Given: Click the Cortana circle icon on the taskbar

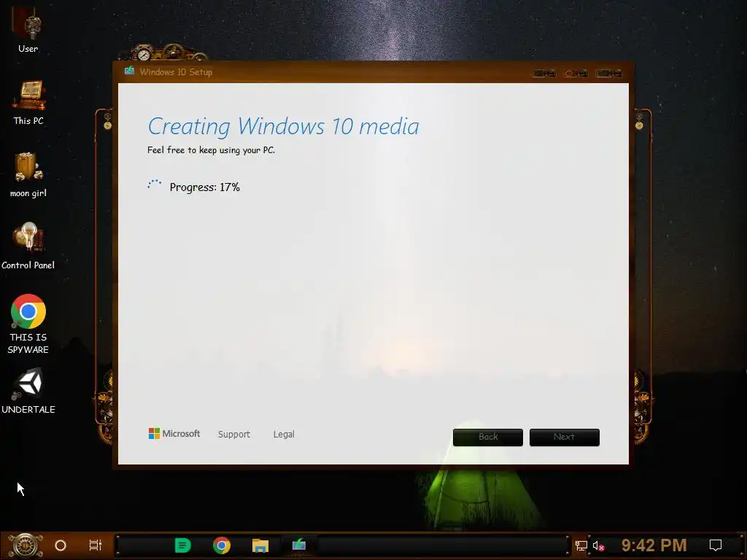Looking at the screenshot, I should (x=61, y=545).
